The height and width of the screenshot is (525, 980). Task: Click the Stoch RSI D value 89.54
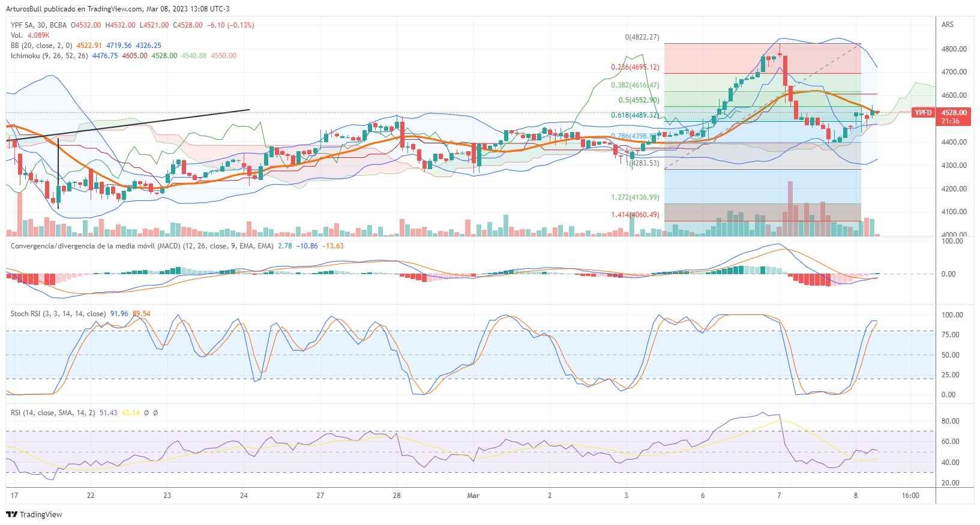[x=142, y=314]
